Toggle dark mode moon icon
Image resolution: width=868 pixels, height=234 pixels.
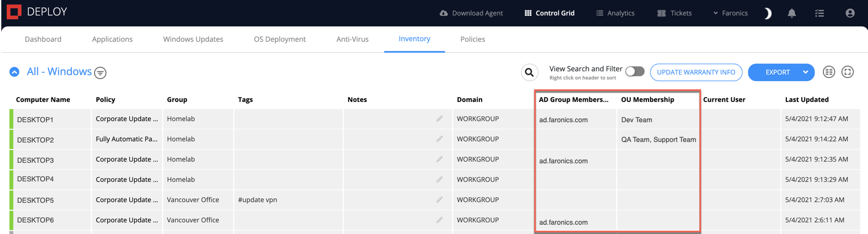coord(768,13)
